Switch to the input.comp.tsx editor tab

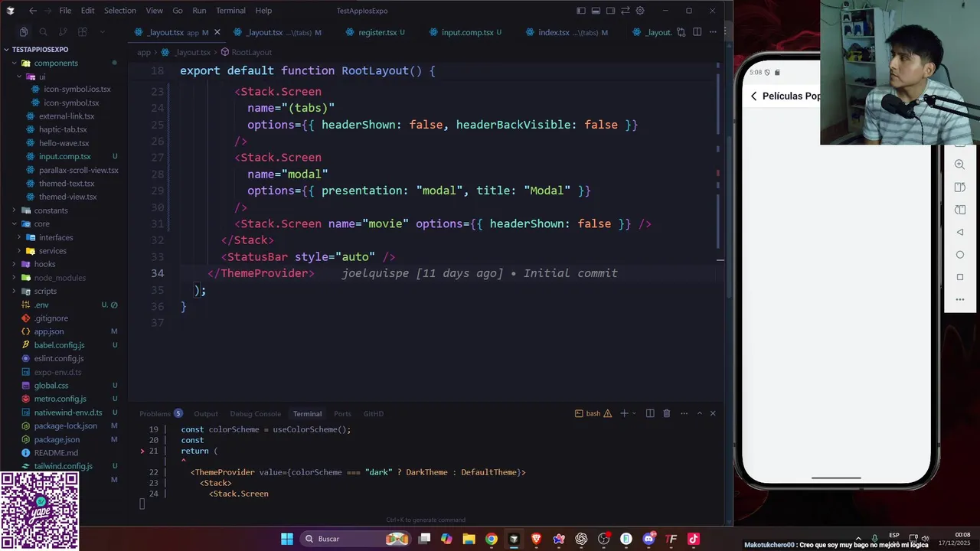pyautogui.click(x=466, y=32)
